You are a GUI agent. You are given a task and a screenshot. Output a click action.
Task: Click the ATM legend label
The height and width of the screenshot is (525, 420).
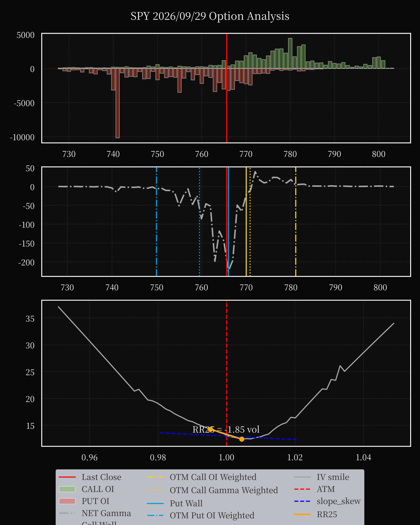point(325,489)
